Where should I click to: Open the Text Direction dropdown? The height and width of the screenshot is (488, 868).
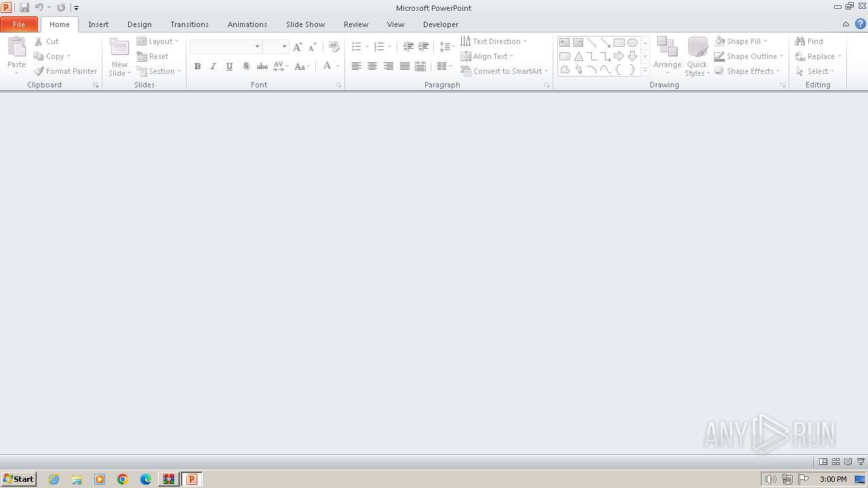pos(494,41)
